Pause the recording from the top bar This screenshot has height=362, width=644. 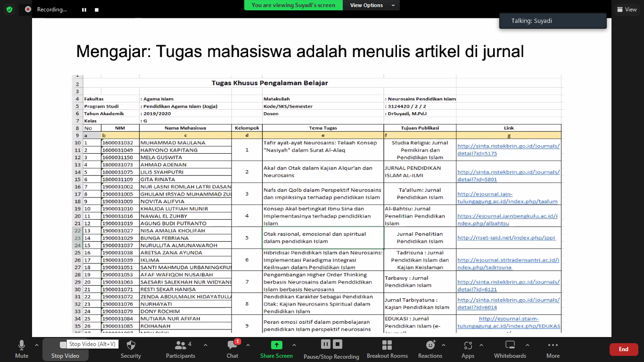click(84, 9)
